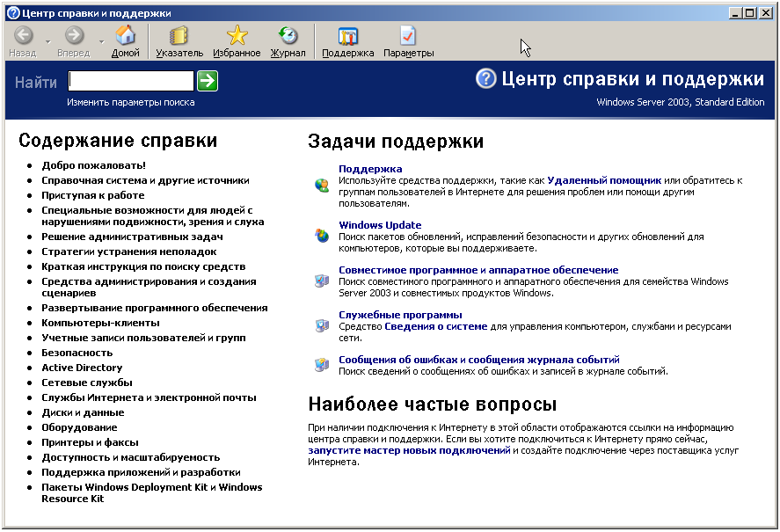Open the Указатель index icon
Viewport: 780px width, 532px height.
(x=179, y=35)
